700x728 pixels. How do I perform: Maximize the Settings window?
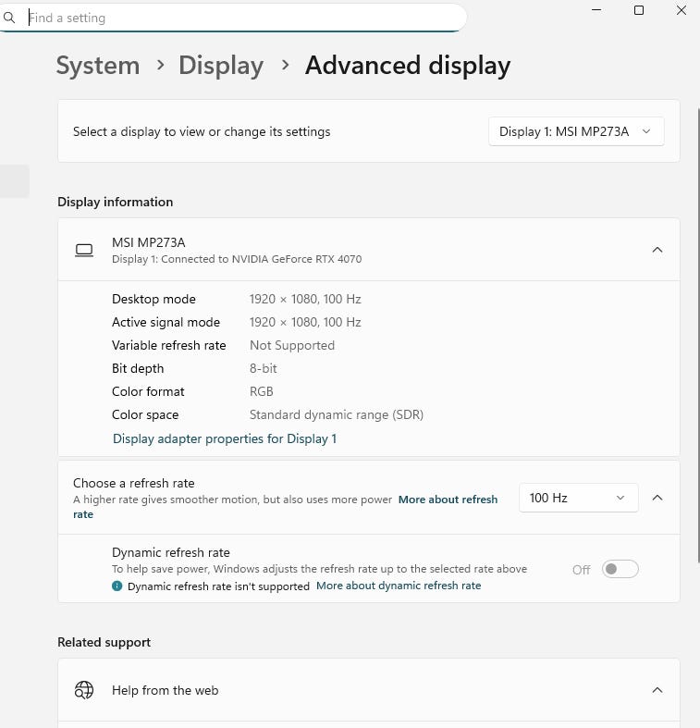pos(639,10)
